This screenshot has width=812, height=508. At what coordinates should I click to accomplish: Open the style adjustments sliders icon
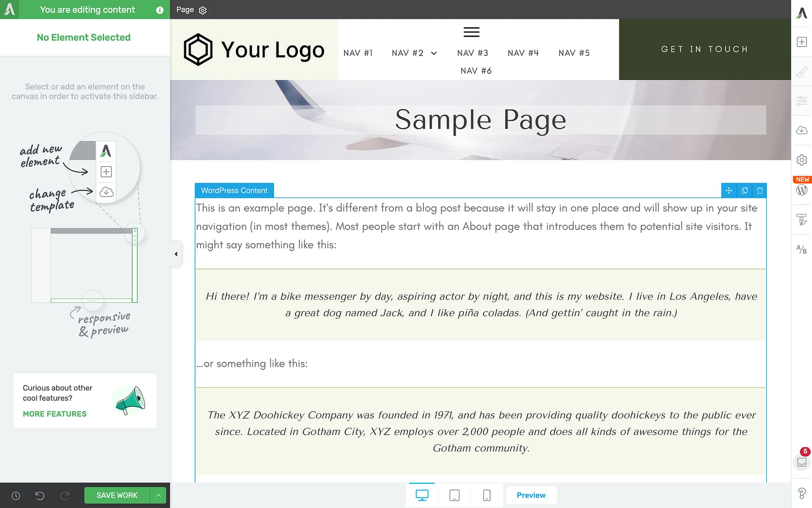(801, 101)
